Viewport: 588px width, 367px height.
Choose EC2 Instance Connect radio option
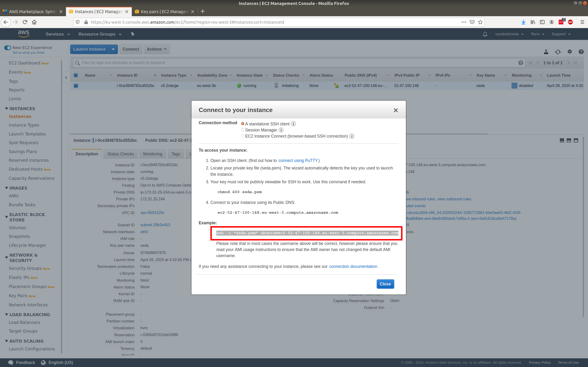(243, 136)
